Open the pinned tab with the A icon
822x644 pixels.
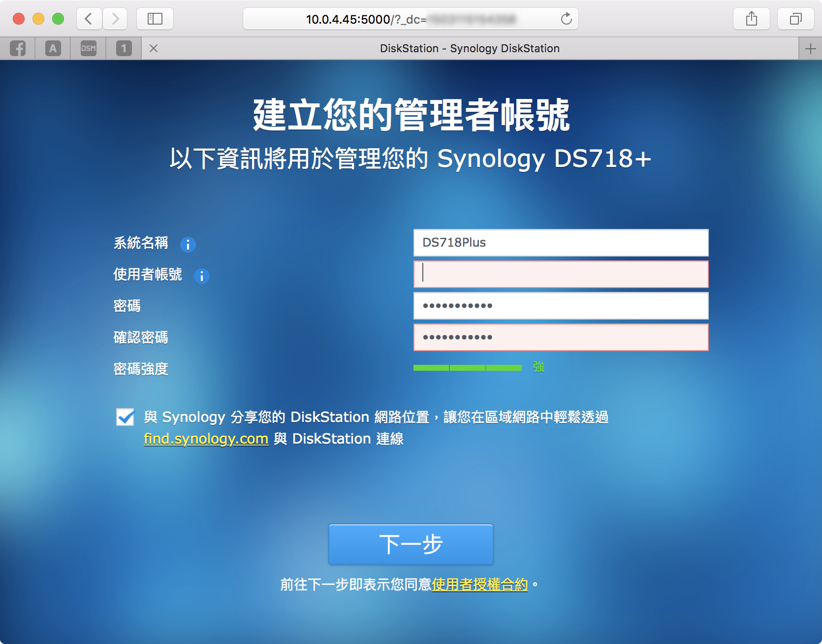53,48
